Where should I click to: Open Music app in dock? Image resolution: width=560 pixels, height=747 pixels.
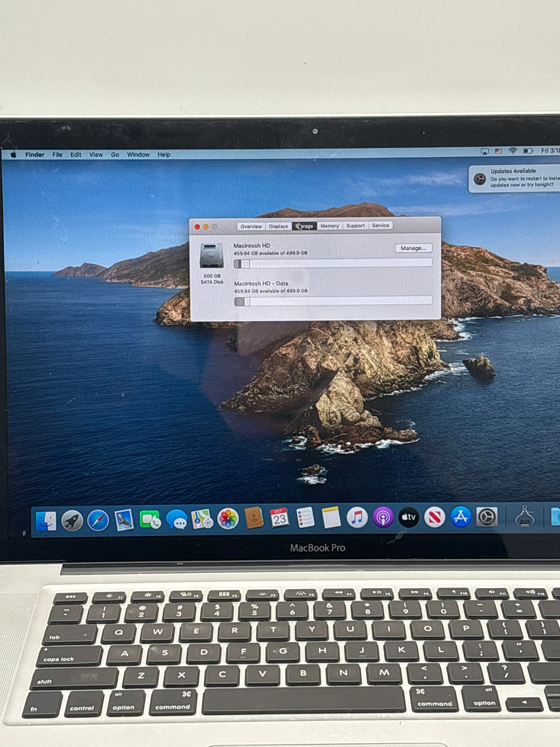coord(357,517)
